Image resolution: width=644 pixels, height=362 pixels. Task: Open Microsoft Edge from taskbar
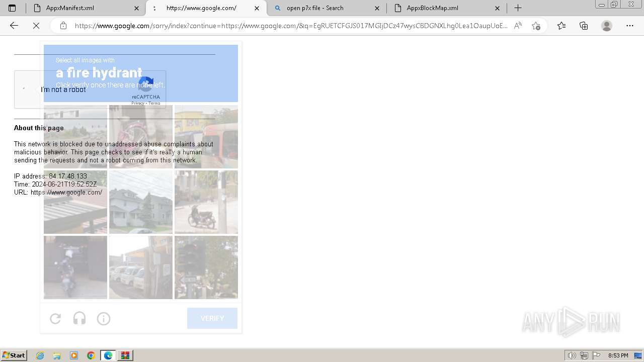pos(108,355)
